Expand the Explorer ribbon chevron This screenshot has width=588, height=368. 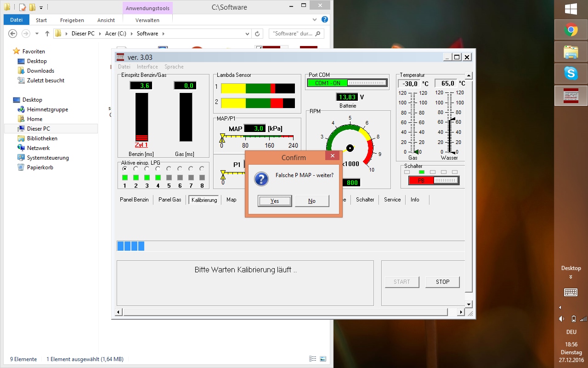tap(315, 20)
